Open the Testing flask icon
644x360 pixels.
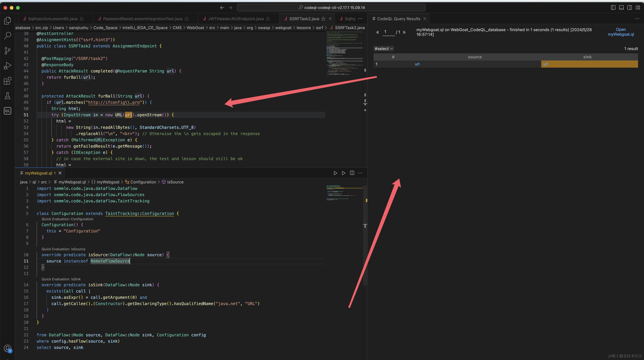tap(7, 96)
